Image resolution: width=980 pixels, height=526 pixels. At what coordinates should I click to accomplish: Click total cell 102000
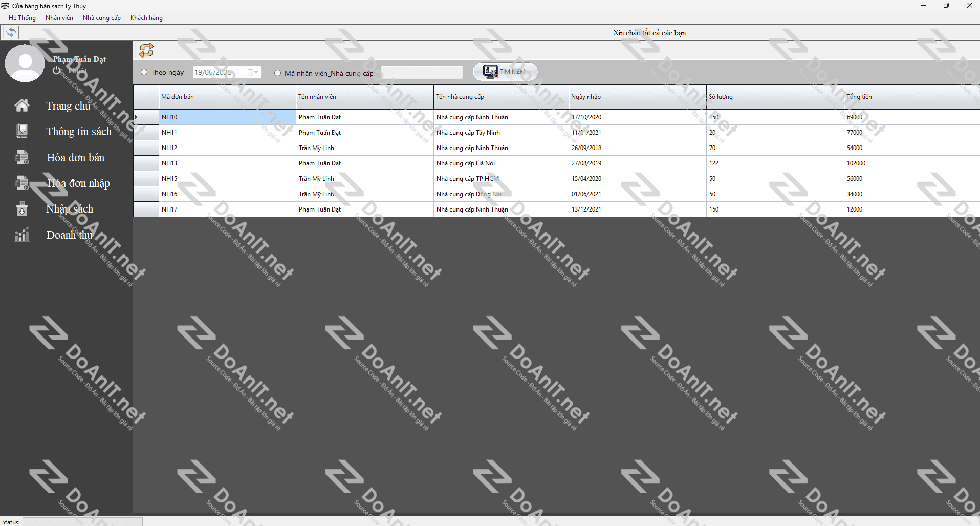click(912, 163)
